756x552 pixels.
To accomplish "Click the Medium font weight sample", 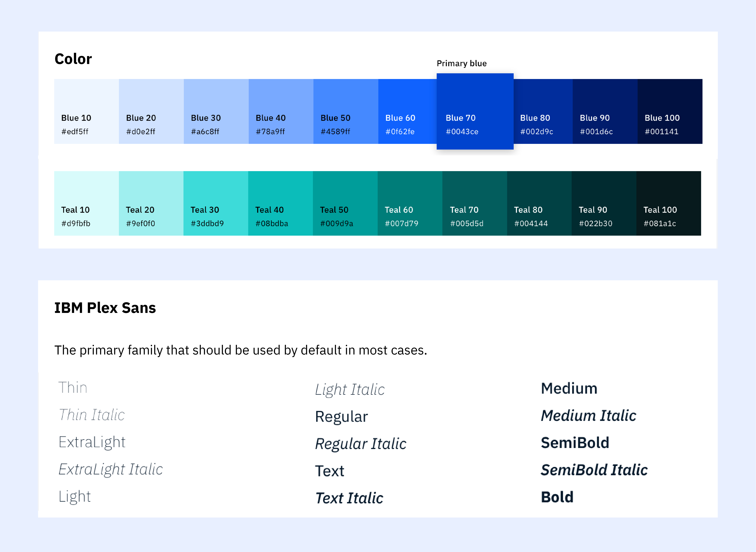I will pyautogui.click(x=569, y=388).
